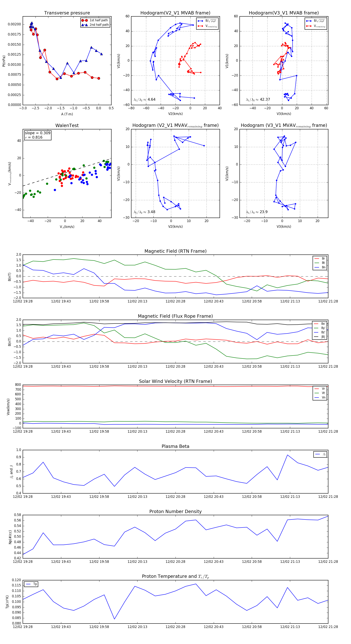351x644 pixels.
Task: Click '1st half path' legend entry
Action: [x=95, y=20]
